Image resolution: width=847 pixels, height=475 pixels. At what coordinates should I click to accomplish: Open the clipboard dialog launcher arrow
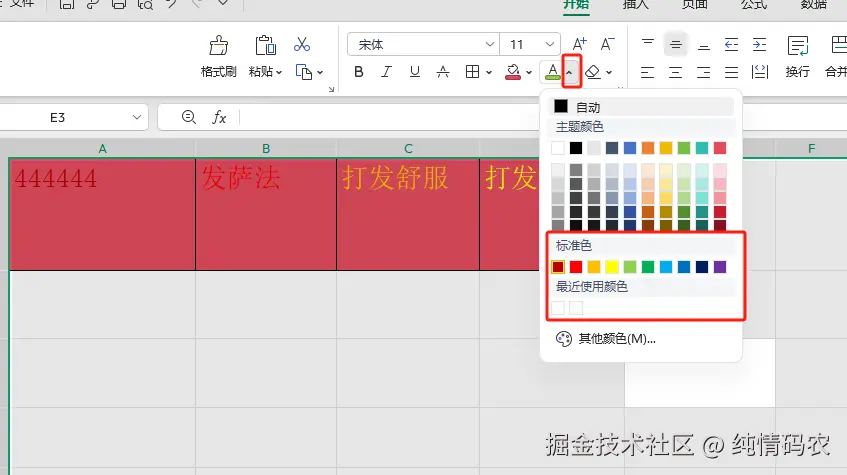tap(331, 89)
